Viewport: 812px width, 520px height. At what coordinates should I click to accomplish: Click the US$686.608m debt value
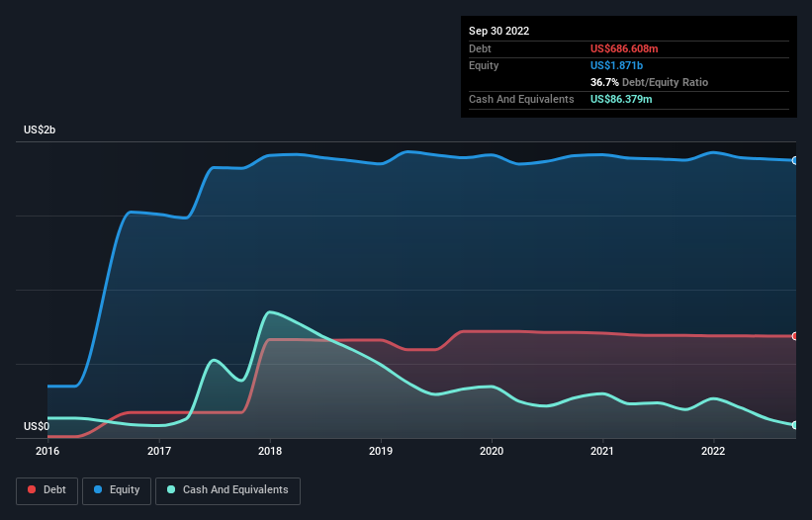(624, 48)
